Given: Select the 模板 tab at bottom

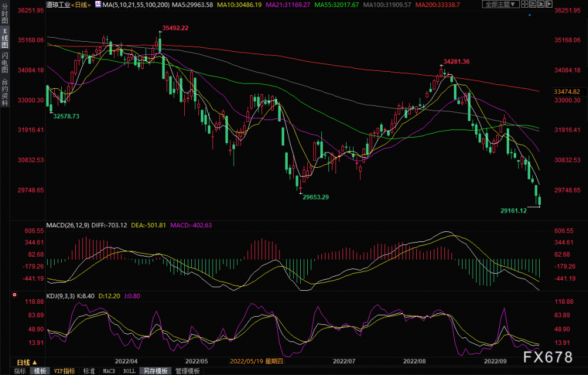Looking at the screenshot, I should point(40,371).
